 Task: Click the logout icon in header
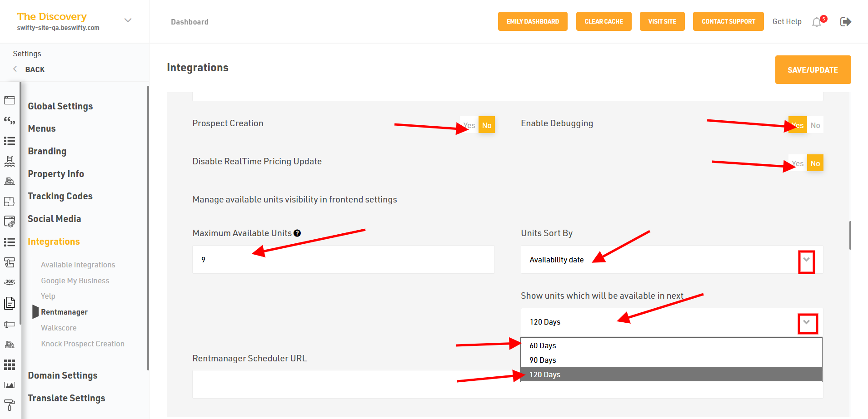(x=845, y=22)
